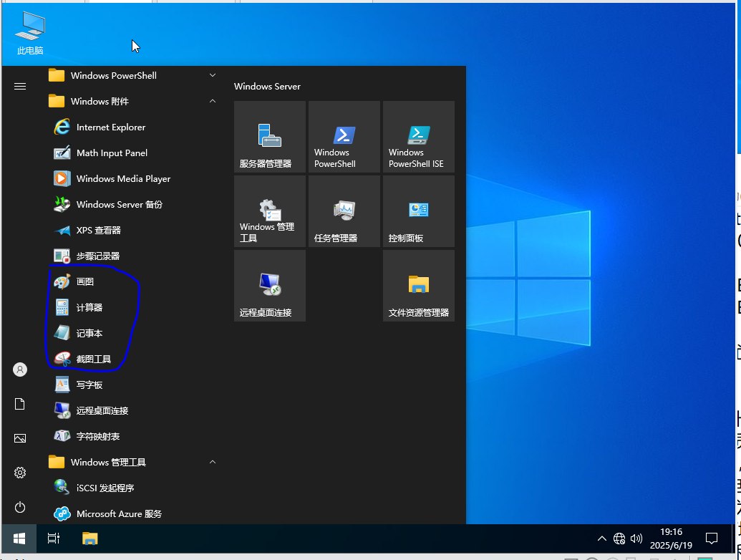Screen dimensions: 741x560
Task: Open network status tray icon
Action: 619,539
